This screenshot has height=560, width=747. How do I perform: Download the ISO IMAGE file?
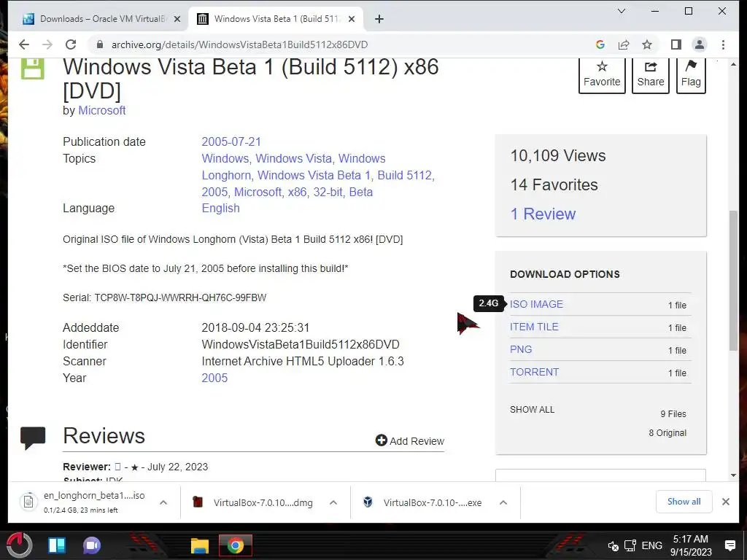(x=536, y=304)
